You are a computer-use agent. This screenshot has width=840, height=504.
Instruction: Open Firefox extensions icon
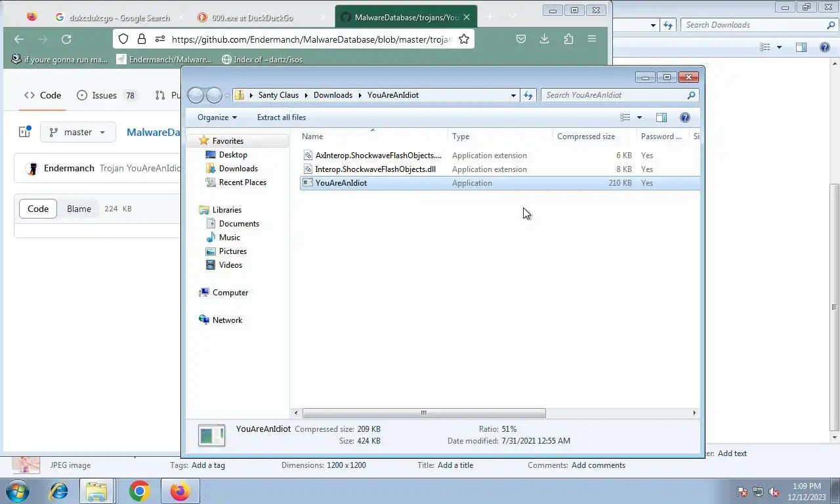coord(568,39)
